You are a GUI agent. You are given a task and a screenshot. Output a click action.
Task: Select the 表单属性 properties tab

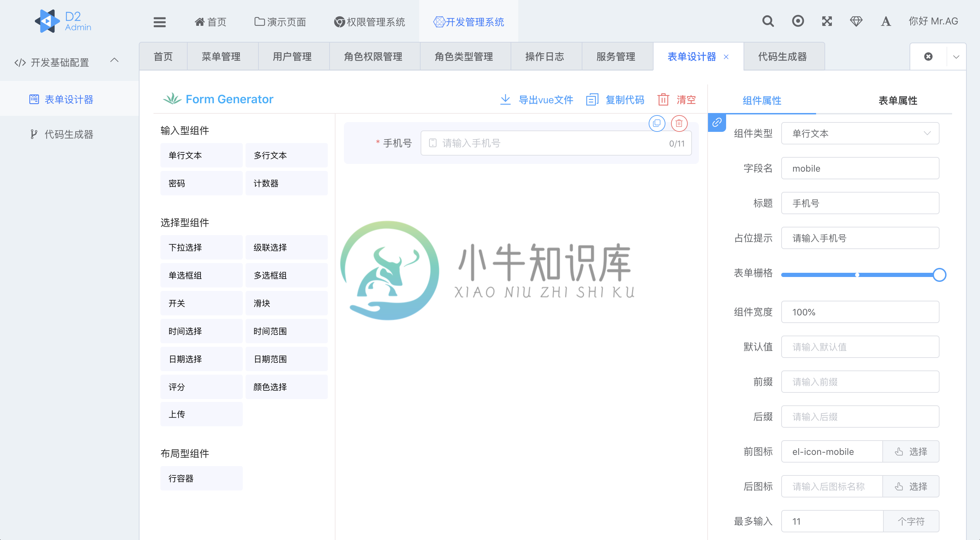[897, 100]
